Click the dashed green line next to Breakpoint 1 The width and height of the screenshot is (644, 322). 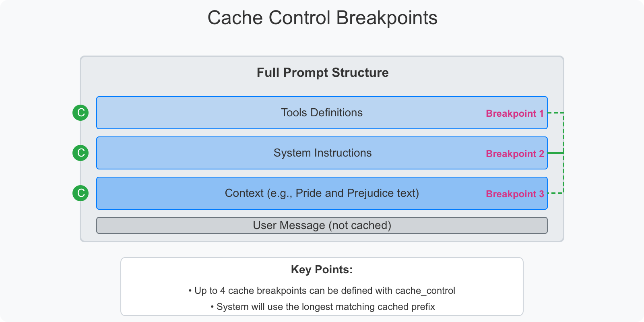[x=555, y=113]
